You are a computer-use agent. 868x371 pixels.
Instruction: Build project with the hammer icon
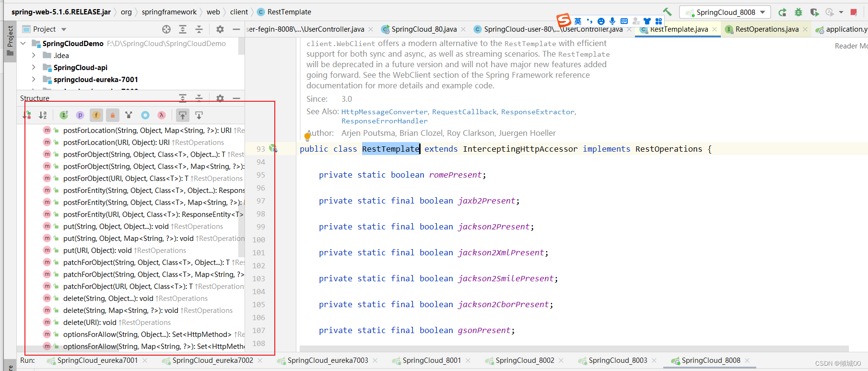[668, 12]
